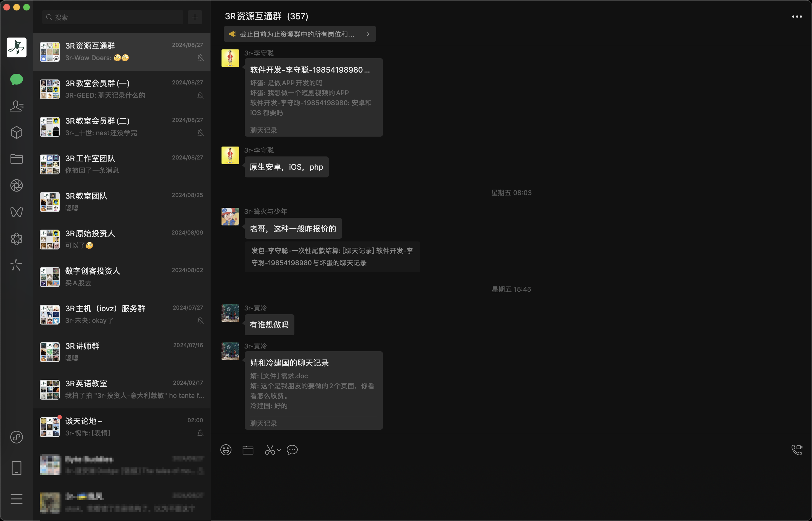Viewport: 812px width, 521px height.
Task: Click the plus button beside search
Action: (x=195, y=17)
